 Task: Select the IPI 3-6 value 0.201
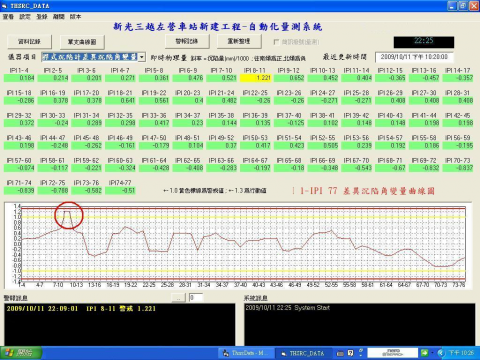[87, 78]
